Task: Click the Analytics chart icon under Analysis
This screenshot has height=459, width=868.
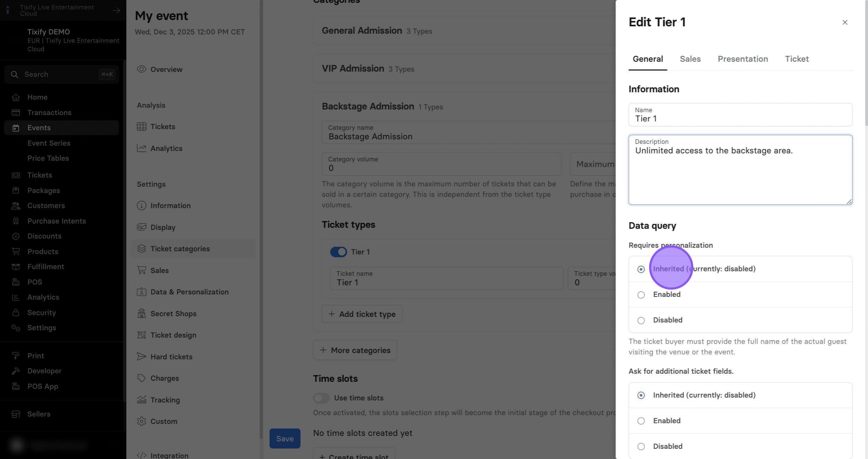Action: click(141, 148)
